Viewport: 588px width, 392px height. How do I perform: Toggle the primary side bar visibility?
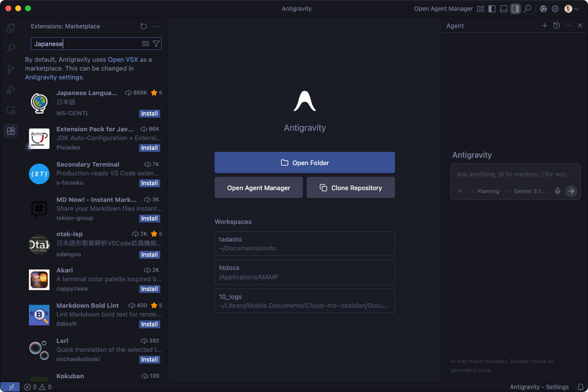tap(492, 9)
